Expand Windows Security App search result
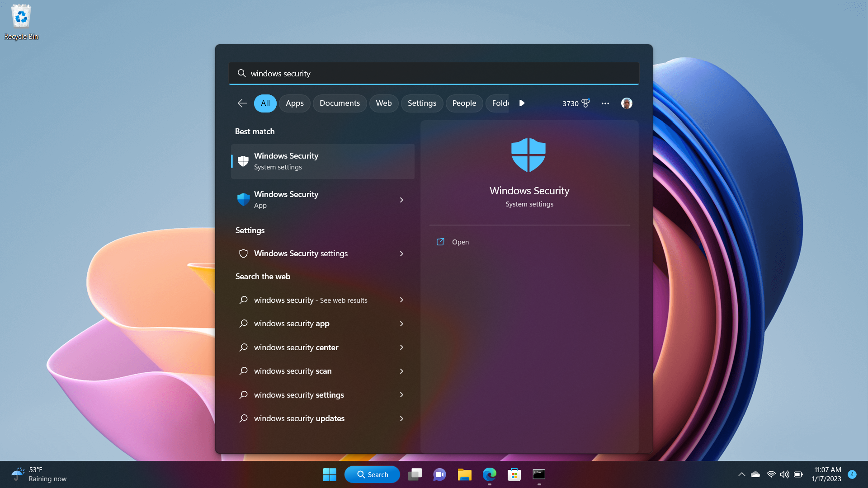868x488 pixels. (x=402, y=199)
